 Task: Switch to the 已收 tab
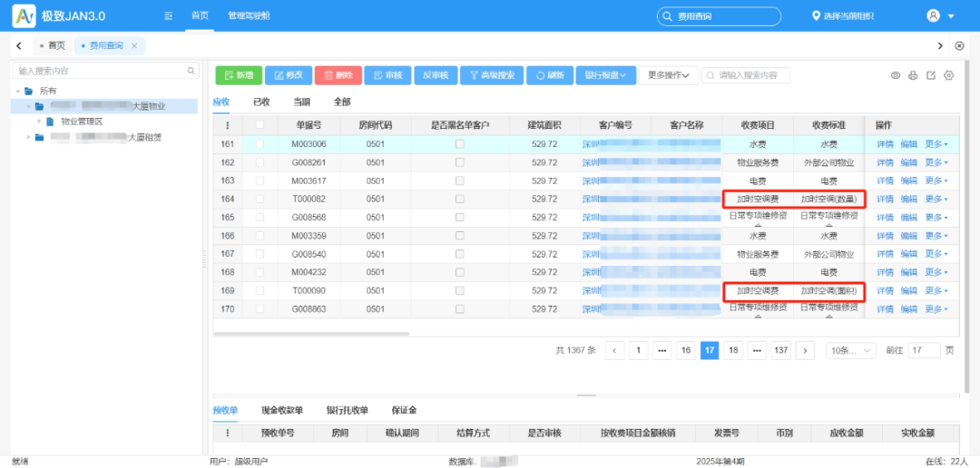point(261,102)
